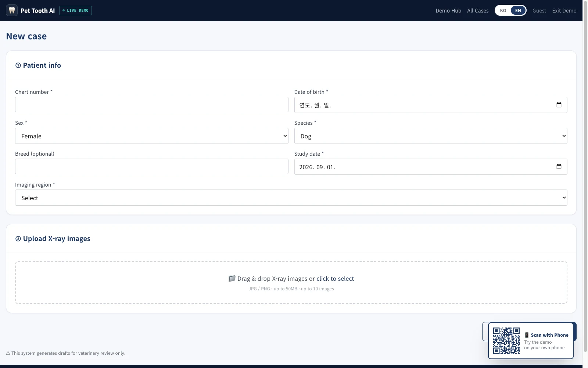The height and width of the screenshot is (368, 588).
Task: Click the QR code image
Action: (506, 341)
